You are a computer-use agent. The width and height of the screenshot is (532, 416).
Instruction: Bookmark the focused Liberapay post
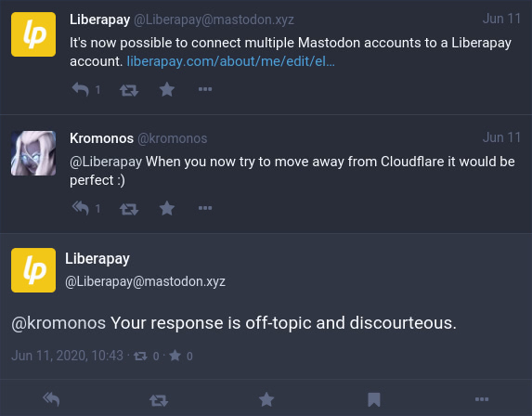(374, 399)
